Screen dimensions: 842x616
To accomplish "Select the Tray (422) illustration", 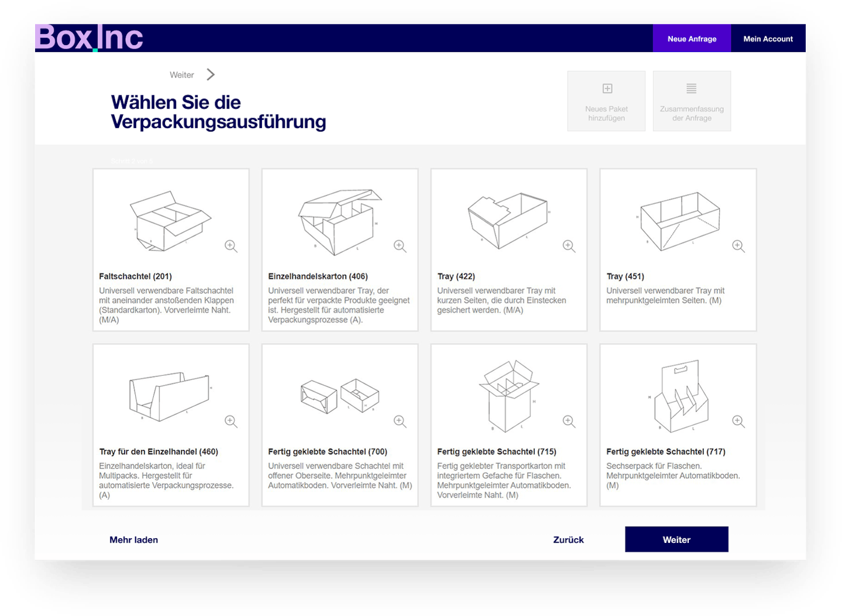I will 508,220.
